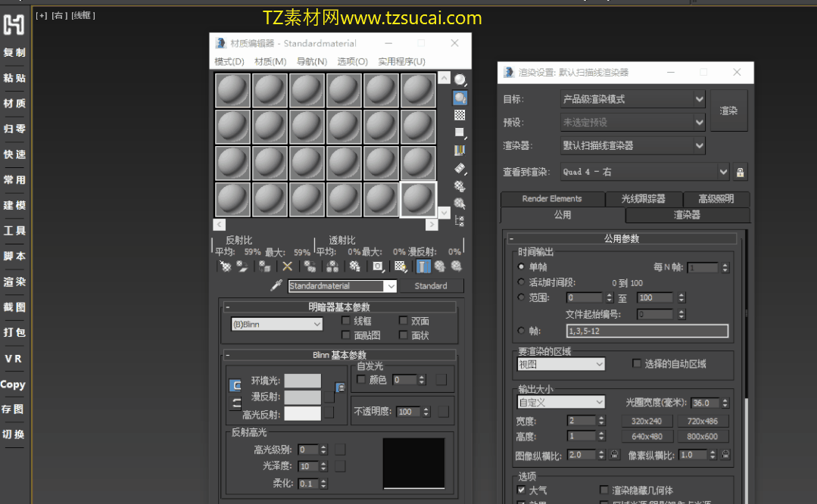Open Material Editor Options icon
This screenshot has height=504, width=817.
click(x=460, y=186)
